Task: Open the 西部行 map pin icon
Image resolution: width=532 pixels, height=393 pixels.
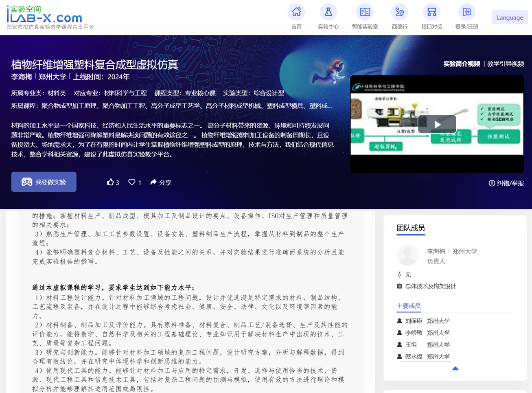Action: (399, 12)
